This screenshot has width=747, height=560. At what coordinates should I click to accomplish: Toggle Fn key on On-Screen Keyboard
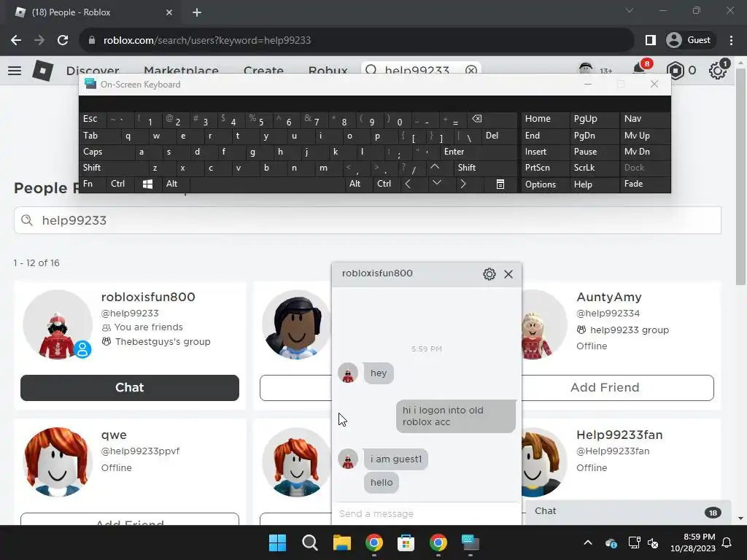[x=93, y=184]
